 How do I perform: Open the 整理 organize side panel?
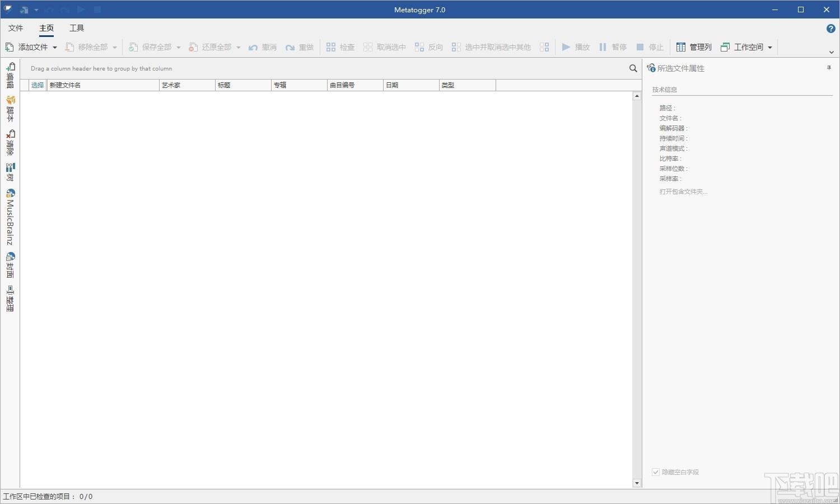pos(10,298)
